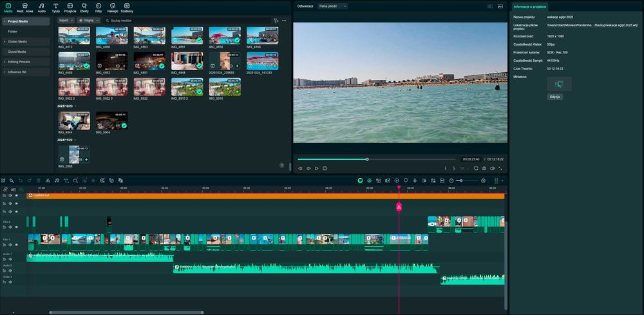Mute the Film 2 track audio
This screenshot has width=644, height=315.
10,227
